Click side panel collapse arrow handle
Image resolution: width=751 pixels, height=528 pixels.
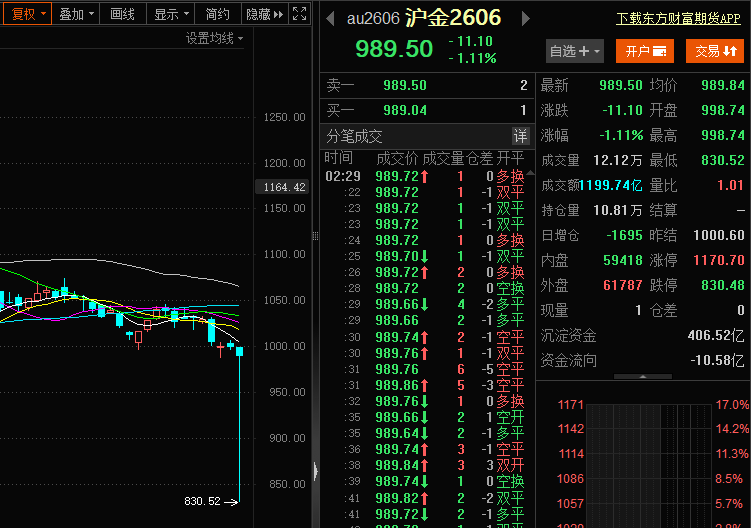tap(316, 471)
